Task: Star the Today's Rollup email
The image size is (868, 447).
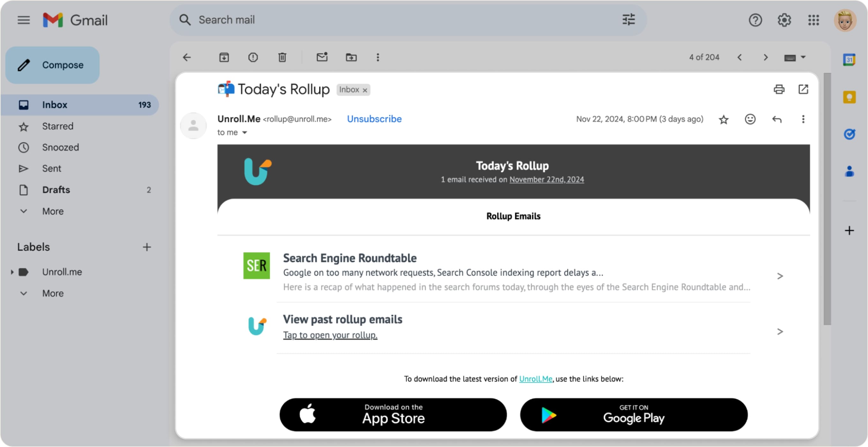Action: 723,119
